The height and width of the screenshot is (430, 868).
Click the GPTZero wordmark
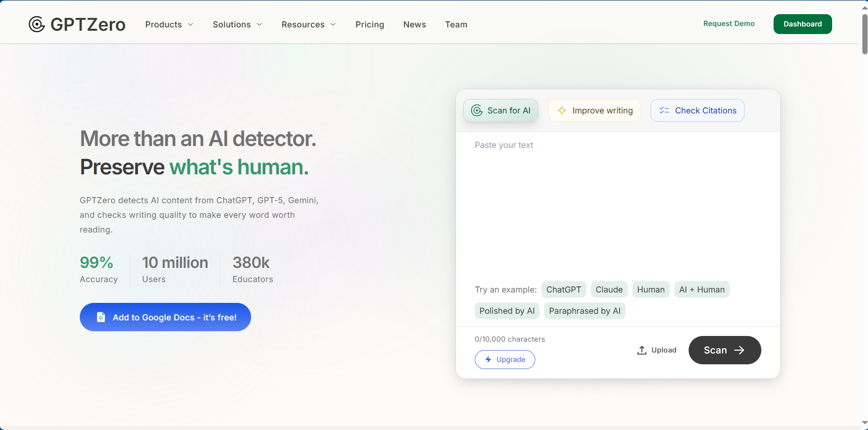click(88, 25)
